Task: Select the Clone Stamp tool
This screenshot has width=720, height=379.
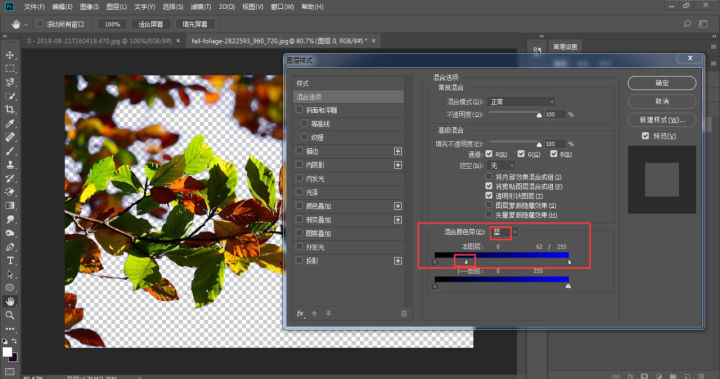Action: click(10, 164)
